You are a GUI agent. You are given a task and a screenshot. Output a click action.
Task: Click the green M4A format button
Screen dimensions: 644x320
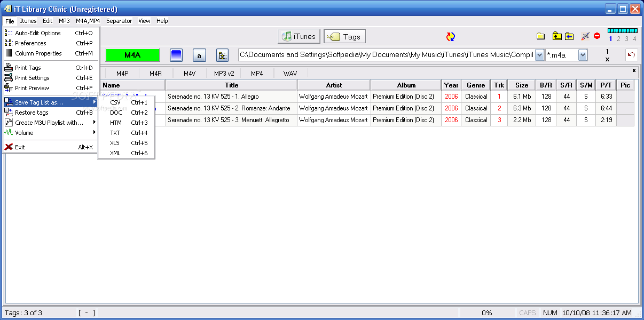pyautogui.click(x=133, y=55)
